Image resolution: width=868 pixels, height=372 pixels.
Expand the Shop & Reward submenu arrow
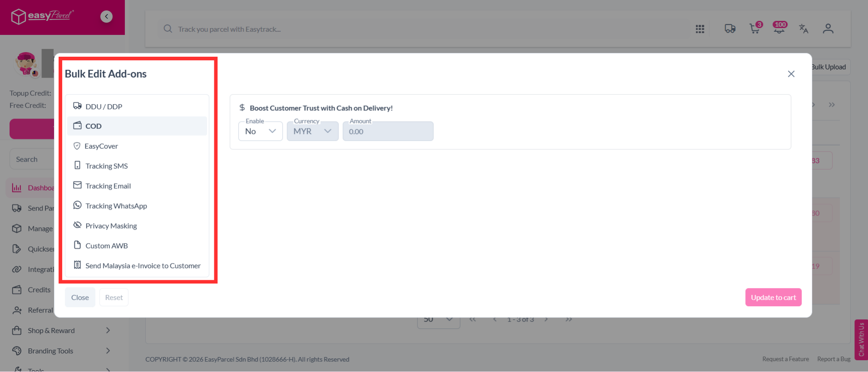point(108,331)
